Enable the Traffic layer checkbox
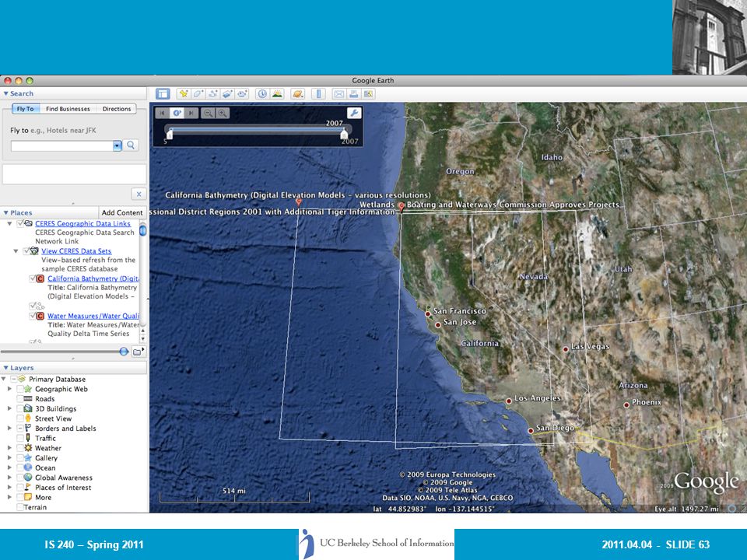Viewport: 747px width, 560px height. point(20,438)
